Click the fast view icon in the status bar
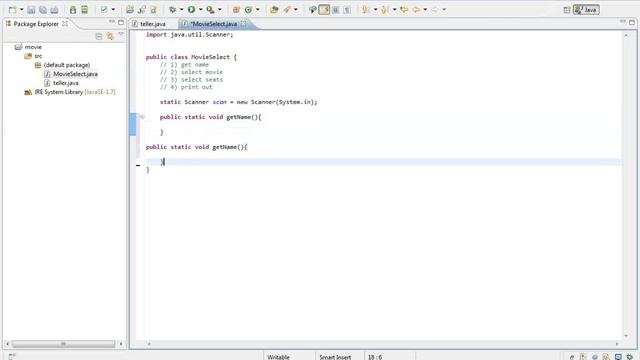The height and width of the screenshot is (360, 640). click(x=11, y=356)
